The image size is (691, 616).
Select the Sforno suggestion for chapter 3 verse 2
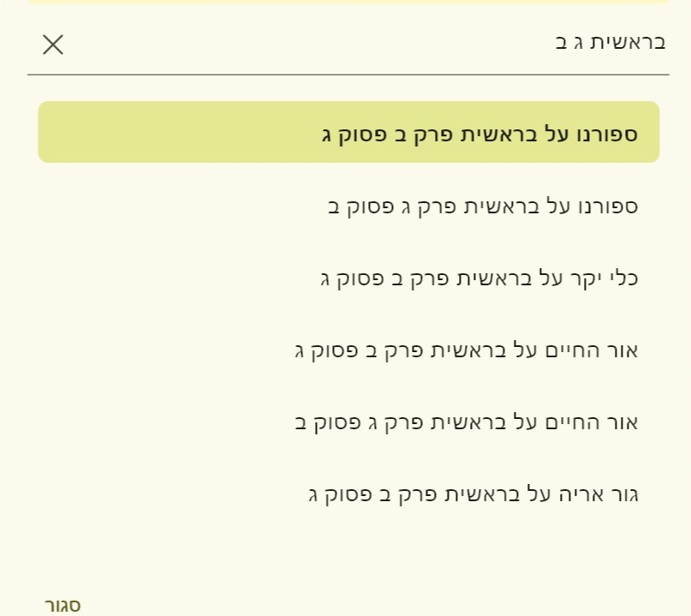[x=483, y=206]
